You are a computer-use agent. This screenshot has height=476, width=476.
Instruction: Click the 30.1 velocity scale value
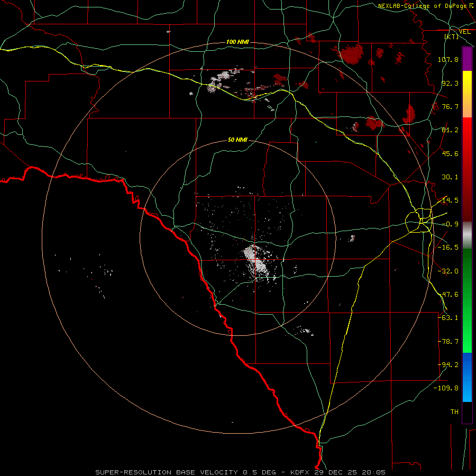click(x=450, y=177)
